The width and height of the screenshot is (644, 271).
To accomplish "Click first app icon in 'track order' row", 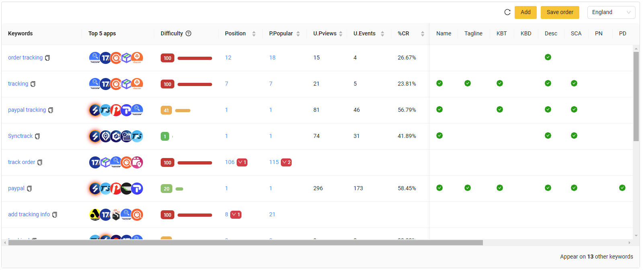I will 95,162.
